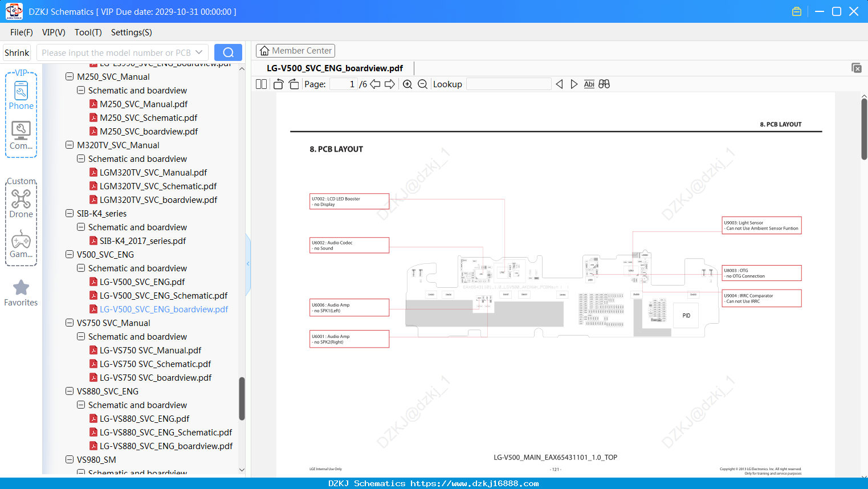Viewport: 868px width, 489px height.
Task: Select the LG-V500_SVC_ENG_boardview.pdf tab
Action: click(335, 68)
